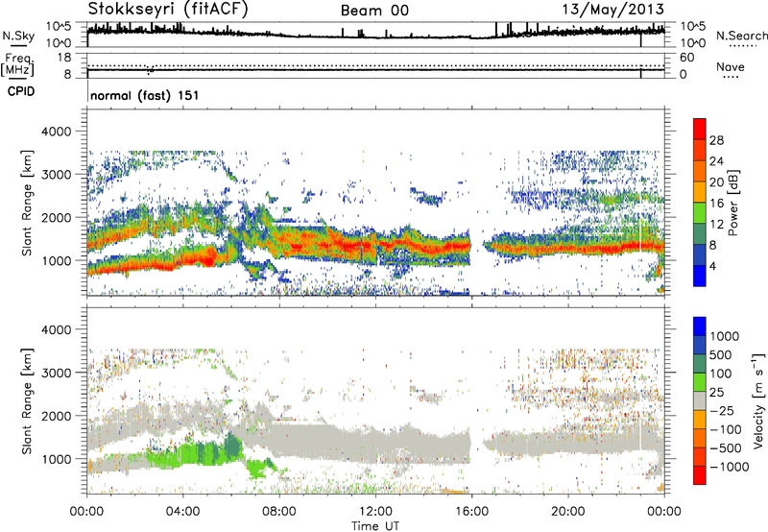Click the 'Nave' legend label

[731, 67]
